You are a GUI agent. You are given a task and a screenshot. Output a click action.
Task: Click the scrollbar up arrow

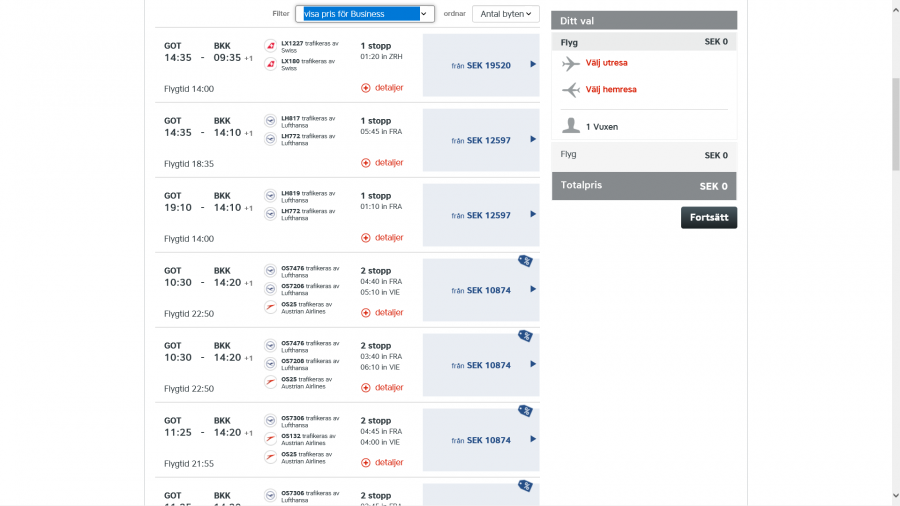click(893, 6)
